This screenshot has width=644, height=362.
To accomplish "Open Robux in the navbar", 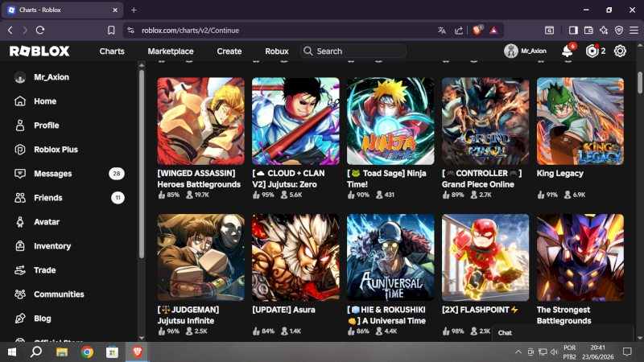I will pos(276,51).
